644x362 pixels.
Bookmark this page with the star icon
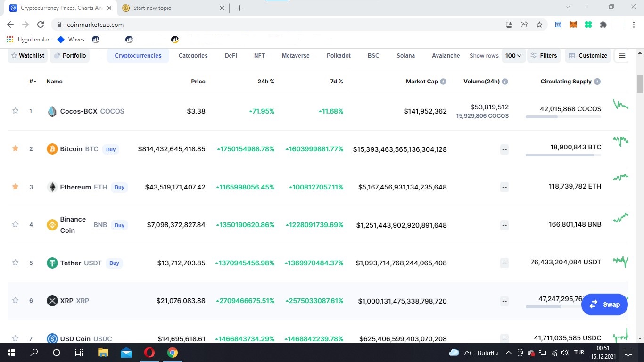tap(539, 25)
